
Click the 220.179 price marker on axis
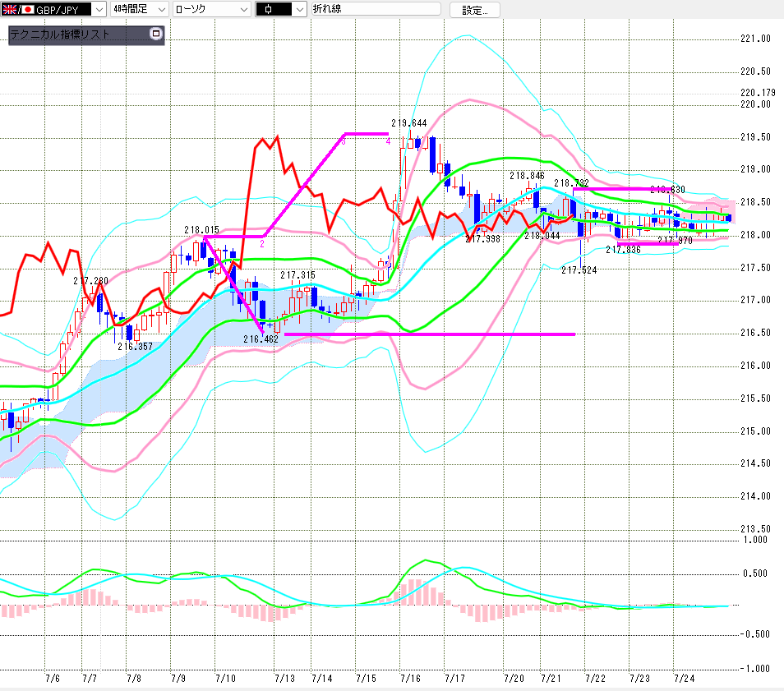(758, 93)
